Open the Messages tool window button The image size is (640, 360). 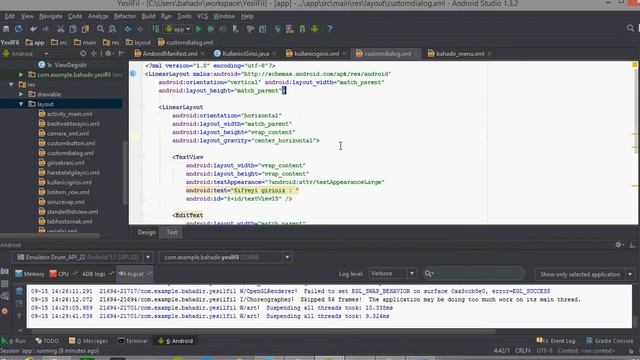(x=89, y=341)
